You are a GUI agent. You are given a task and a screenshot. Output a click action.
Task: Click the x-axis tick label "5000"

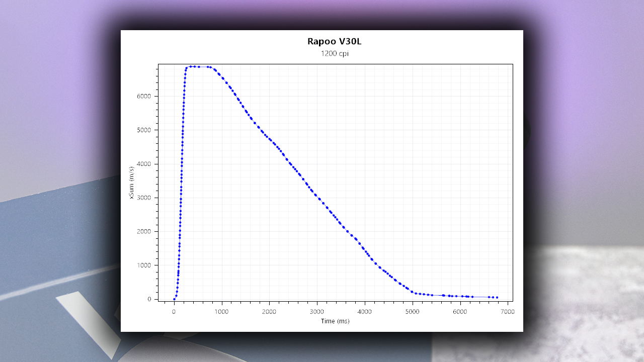(413, 311)
